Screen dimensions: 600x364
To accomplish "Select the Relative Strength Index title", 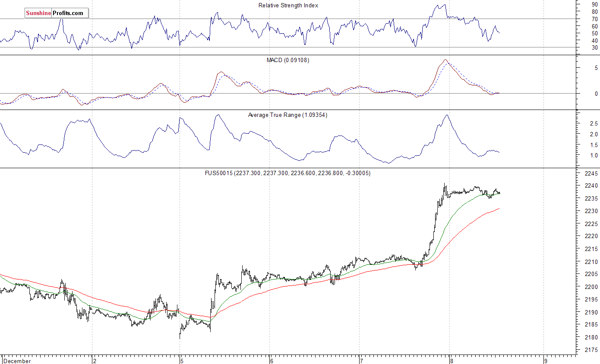I will click(288, 6).
